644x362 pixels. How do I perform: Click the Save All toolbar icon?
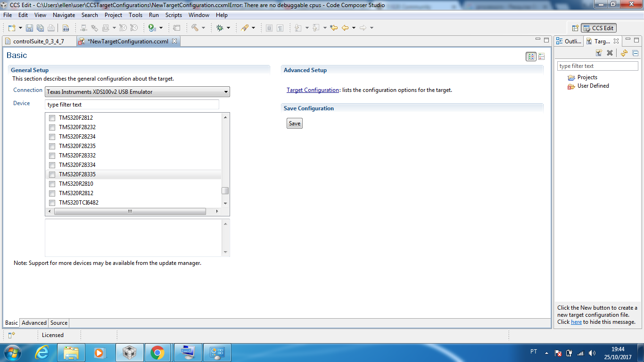click(x=40, y=28)
